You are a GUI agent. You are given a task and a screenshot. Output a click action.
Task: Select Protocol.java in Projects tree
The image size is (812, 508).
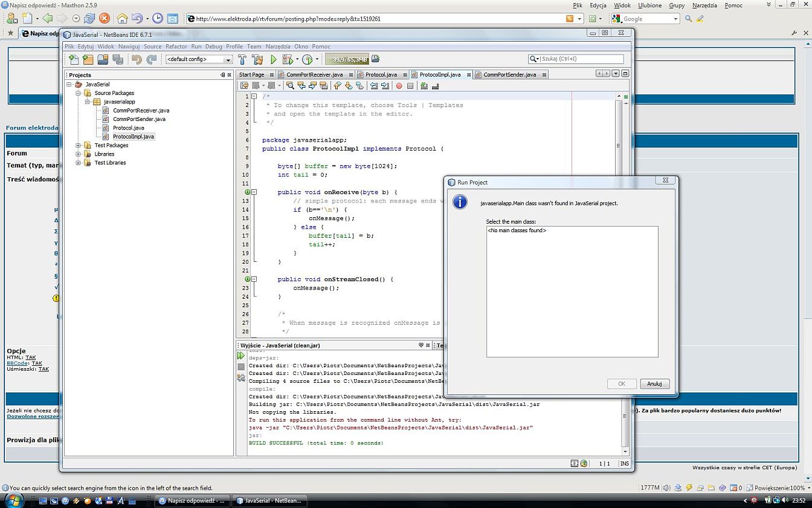128,128
